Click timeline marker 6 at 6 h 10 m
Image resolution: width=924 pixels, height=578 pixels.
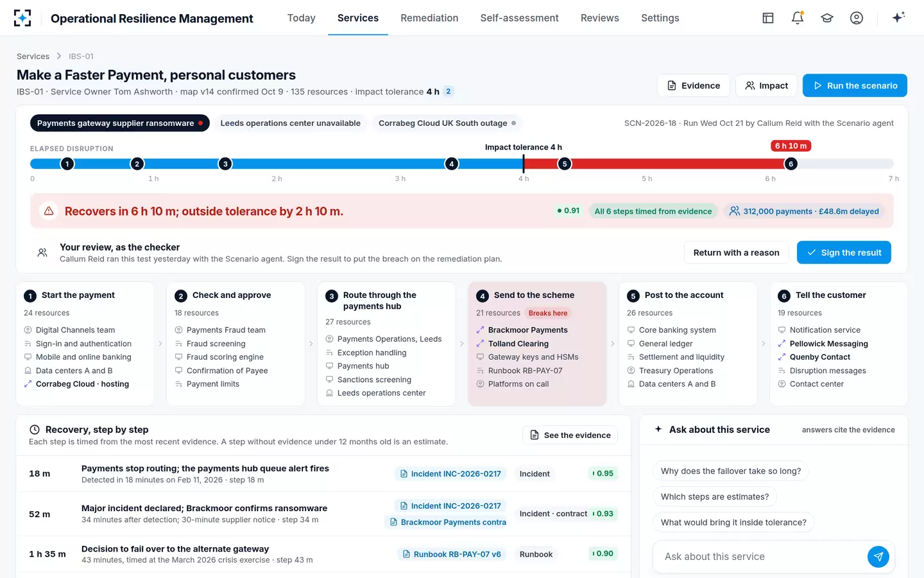pyautogui.click(x=791, y=164)
